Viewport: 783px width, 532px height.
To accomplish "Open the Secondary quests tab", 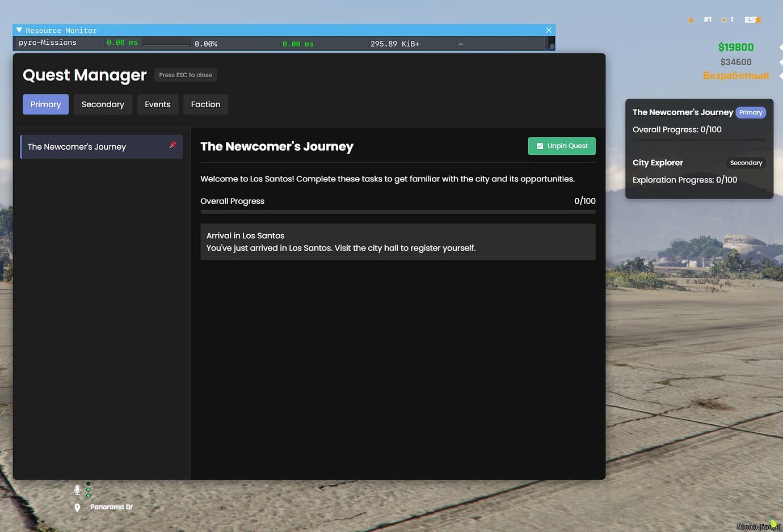I will (103, 104).
